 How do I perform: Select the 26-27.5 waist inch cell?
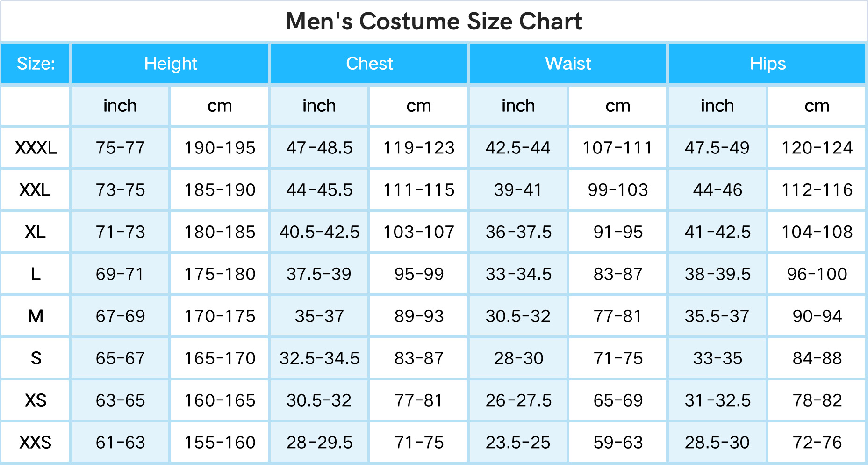click(x=518, y=400)
